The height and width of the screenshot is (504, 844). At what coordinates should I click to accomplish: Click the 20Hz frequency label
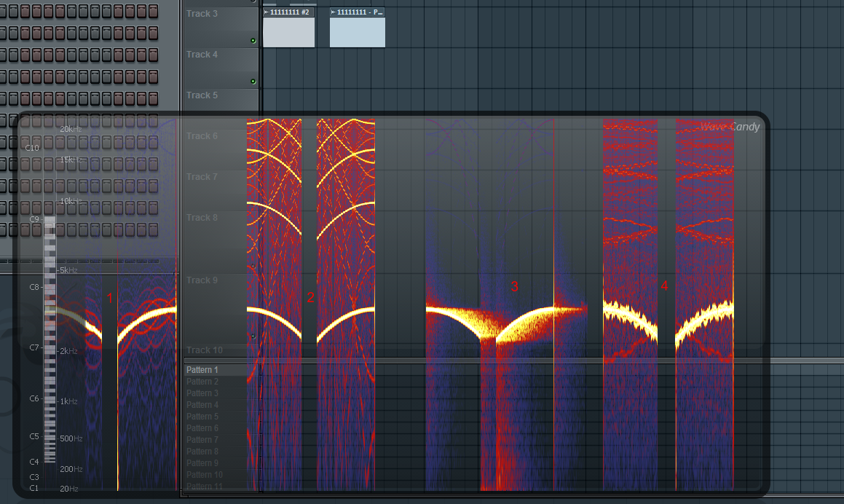click(69, 489)
